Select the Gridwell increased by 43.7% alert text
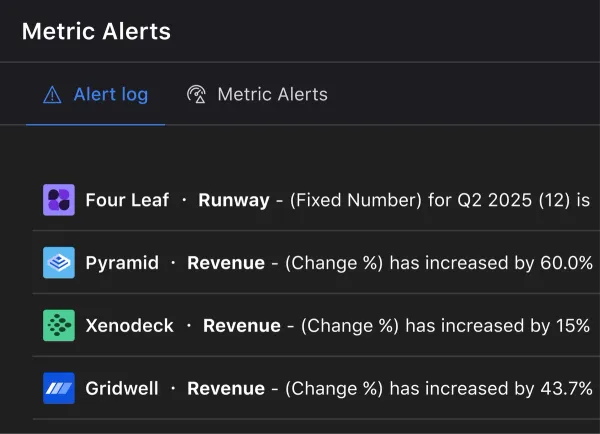 [x=440, y=388]
